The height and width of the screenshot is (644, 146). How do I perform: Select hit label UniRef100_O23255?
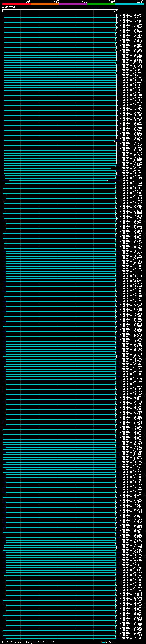(x=131, y=110)
